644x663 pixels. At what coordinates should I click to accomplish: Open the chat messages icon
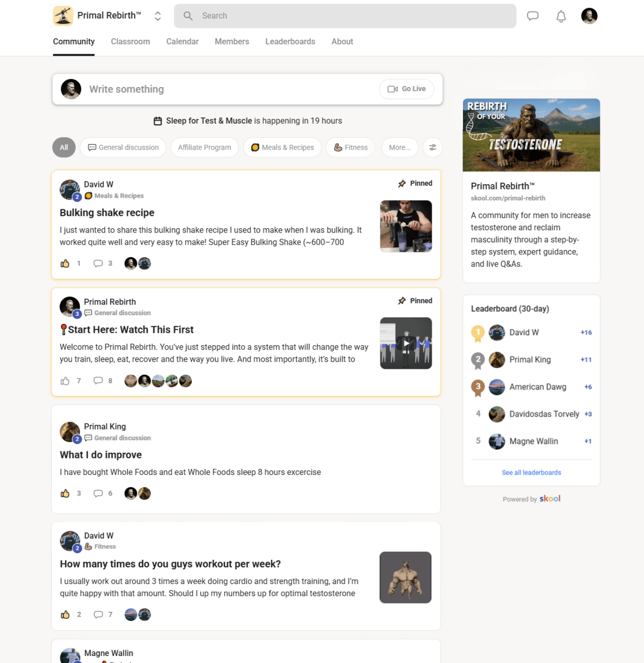533,16
